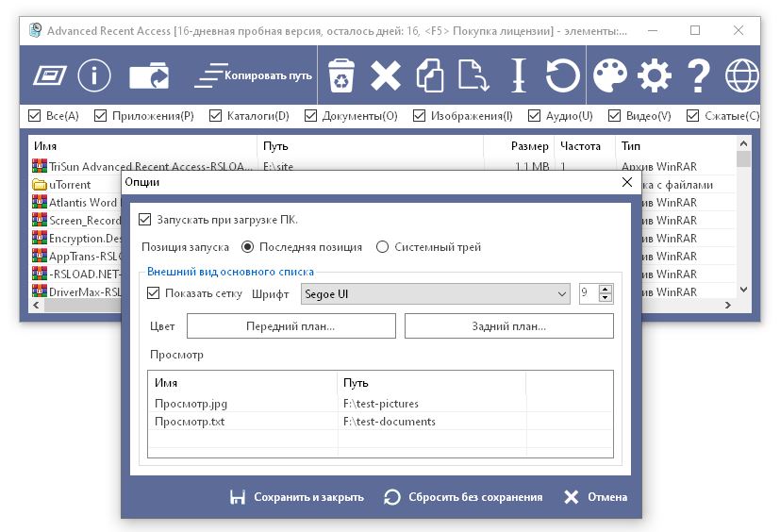Click the app icon in the title bar

[x=35, y=30]
